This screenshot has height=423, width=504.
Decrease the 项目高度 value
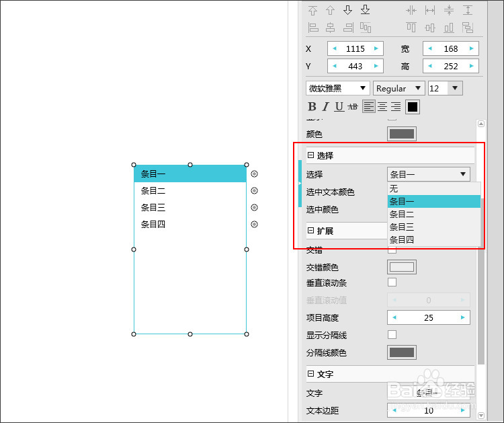click(394, 317)
